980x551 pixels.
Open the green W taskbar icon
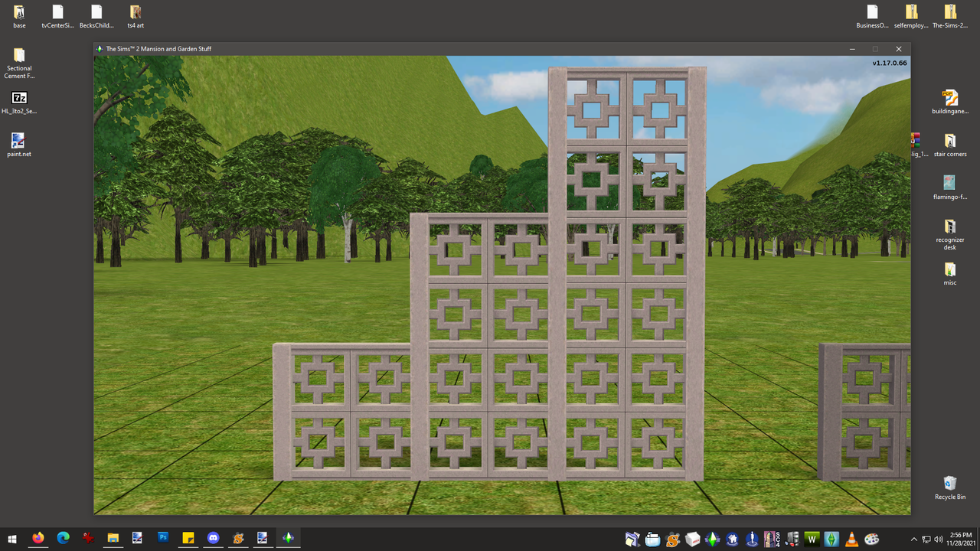click(812, 539)
